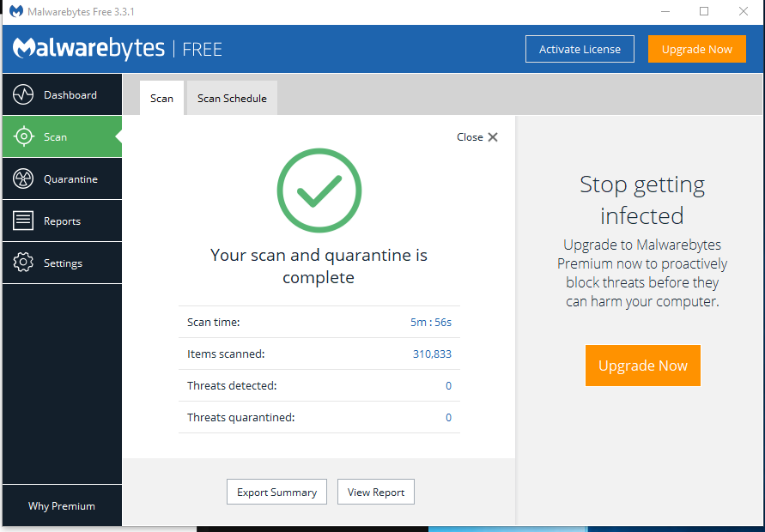The width and height of the screenshot is (765, 532).
Task: Click items scanned value 310,833
Action: [432, 354]
